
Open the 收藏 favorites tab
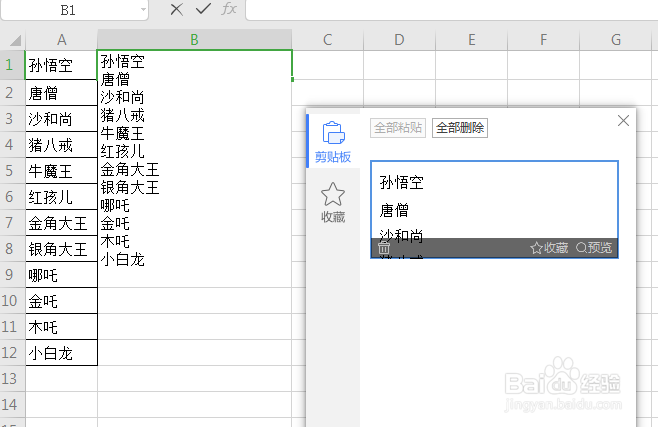333,202
